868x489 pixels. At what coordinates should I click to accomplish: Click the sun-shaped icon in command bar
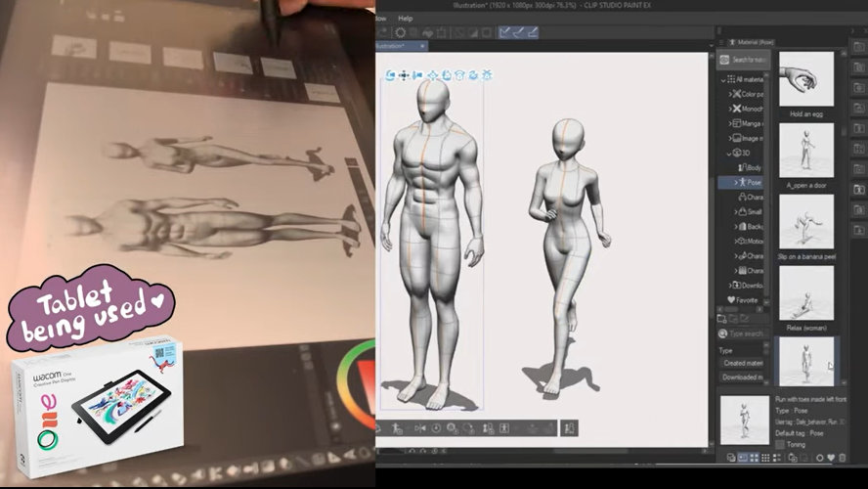coord(400,32)
